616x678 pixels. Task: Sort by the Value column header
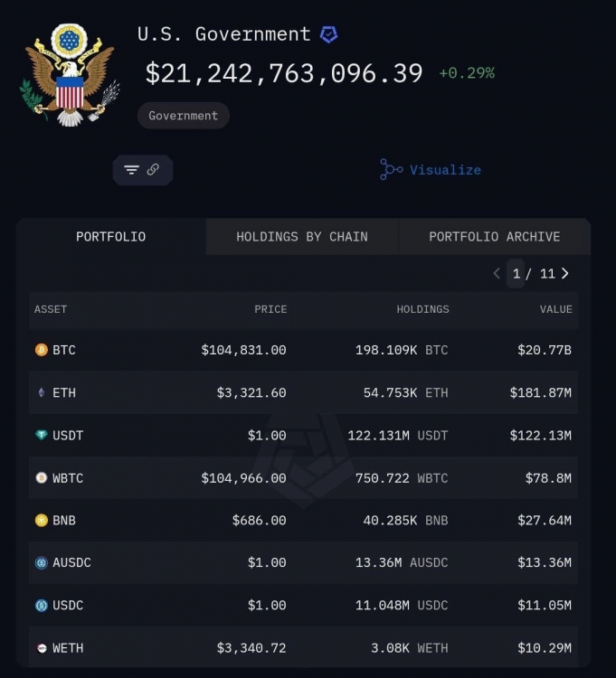pos(555,309)
